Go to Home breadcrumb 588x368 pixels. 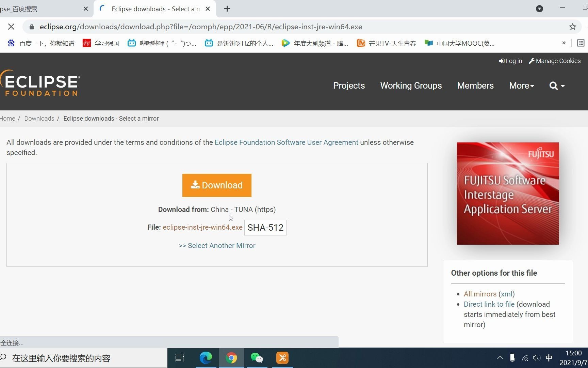click(x=7, y=119)
